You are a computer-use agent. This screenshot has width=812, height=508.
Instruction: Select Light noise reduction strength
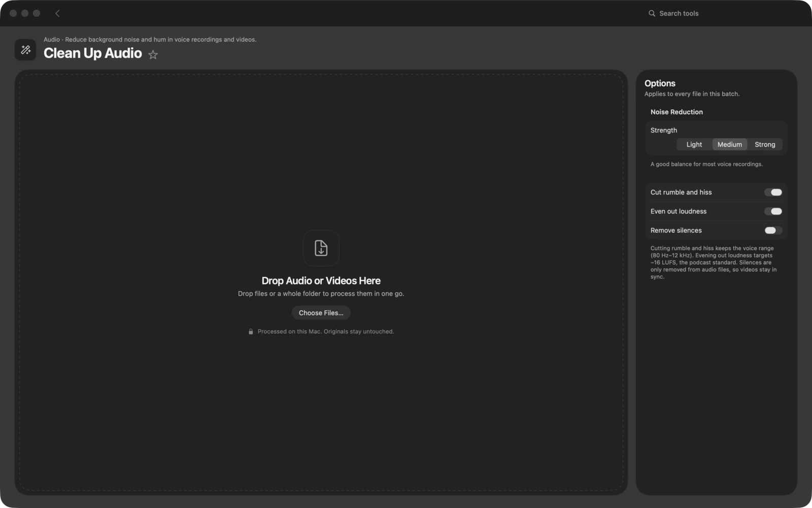[x=694, y=144]
